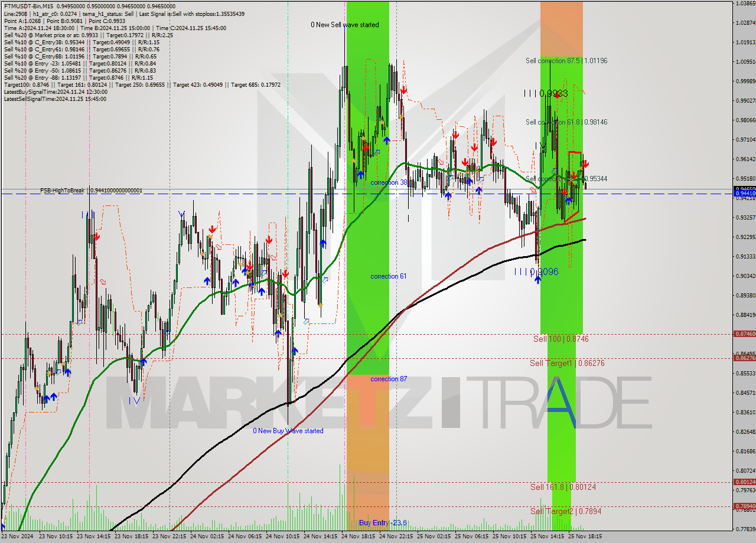
Task: Click the LatestBuySignalTime line
Action: tap(56, 92)
